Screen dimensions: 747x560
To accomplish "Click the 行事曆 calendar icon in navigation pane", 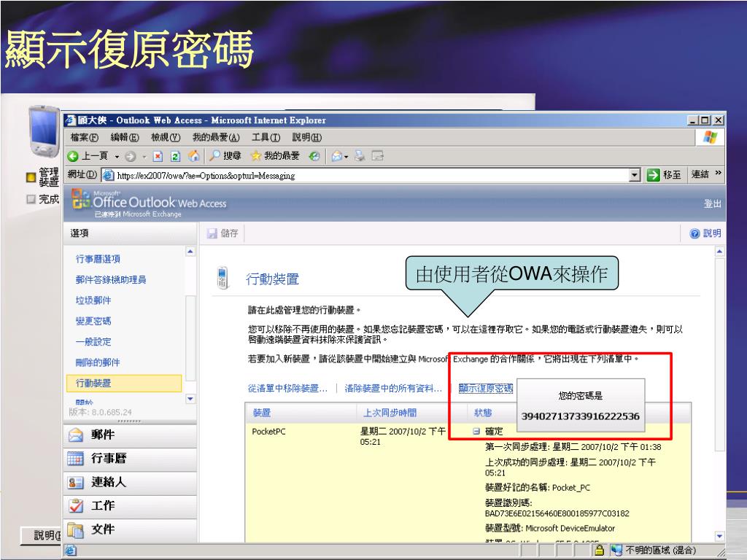I will [x=76, y=459].
